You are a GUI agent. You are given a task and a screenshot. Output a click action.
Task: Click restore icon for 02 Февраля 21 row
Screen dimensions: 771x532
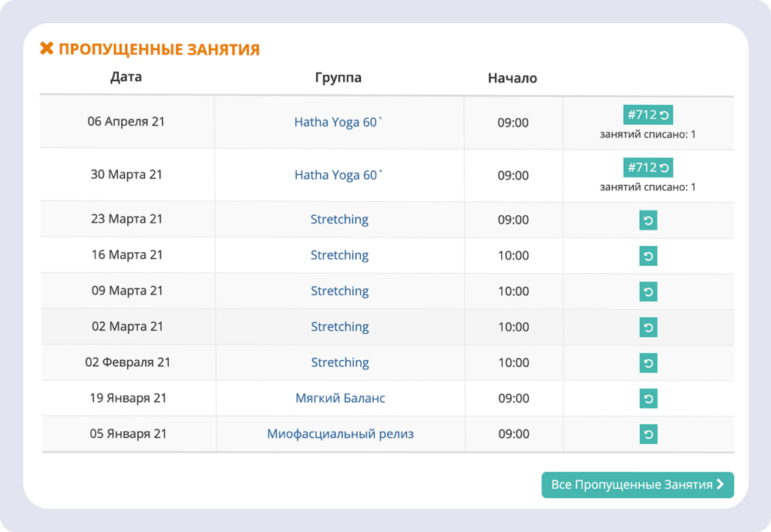648,363
